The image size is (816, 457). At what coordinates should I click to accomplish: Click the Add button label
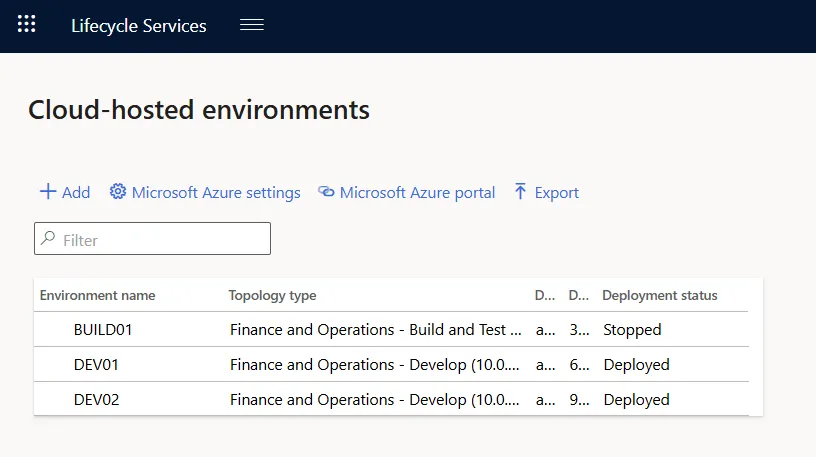pyautogui.click(x=76, y=193)
